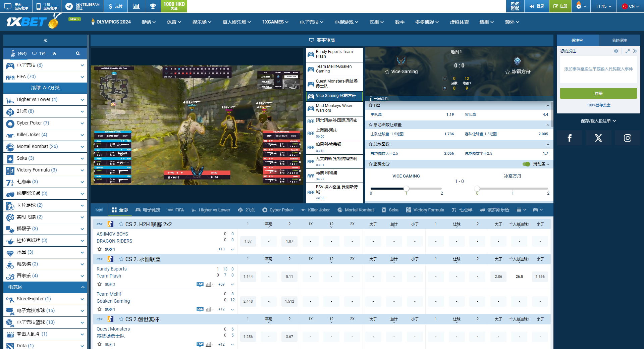Favorite the ASIIMOV BOYS match star
The height and width of the screenshot is (349, 644).
pyautogui.click(x=99, y=249)
